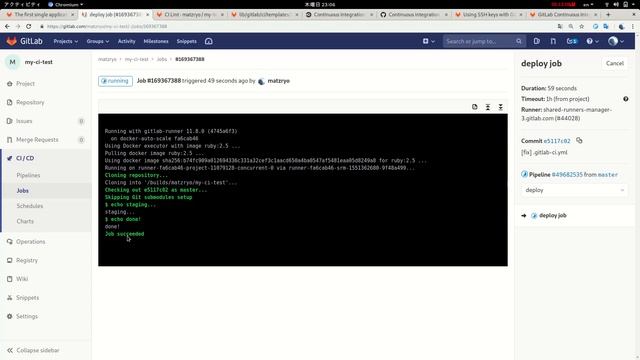
Task: Show the complete raw job log icon
Action: (x=475, y=107)
